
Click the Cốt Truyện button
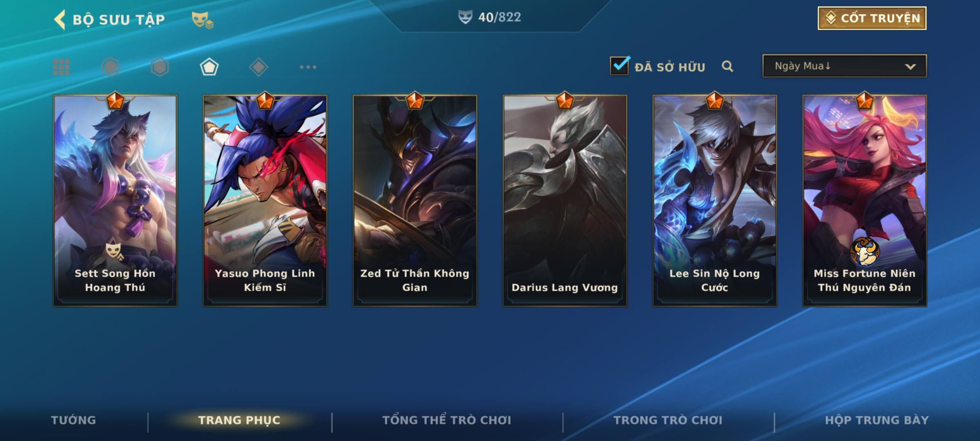click(x=872, y=18)
